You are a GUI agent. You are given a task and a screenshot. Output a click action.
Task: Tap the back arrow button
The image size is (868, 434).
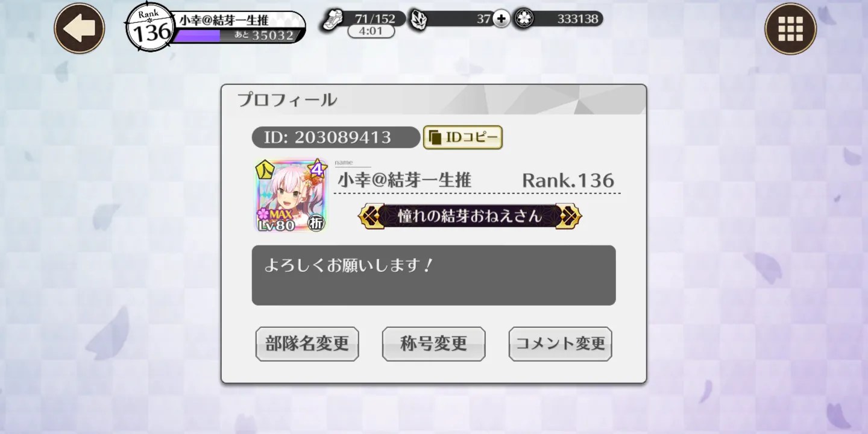click(x=80, y=28)
